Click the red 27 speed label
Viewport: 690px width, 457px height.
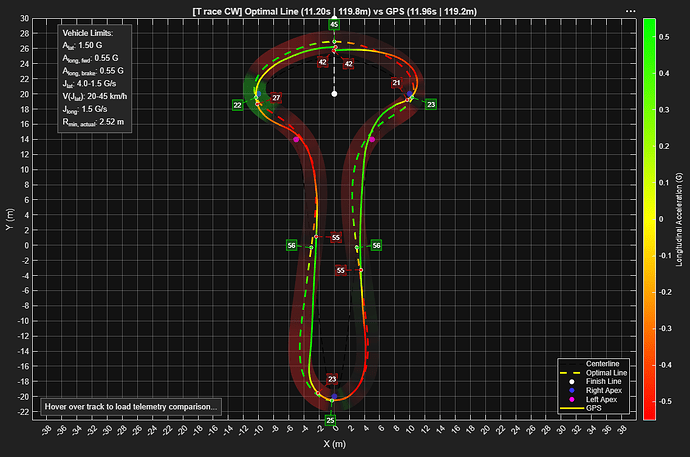pyautogui.click(x=276, y=98)
